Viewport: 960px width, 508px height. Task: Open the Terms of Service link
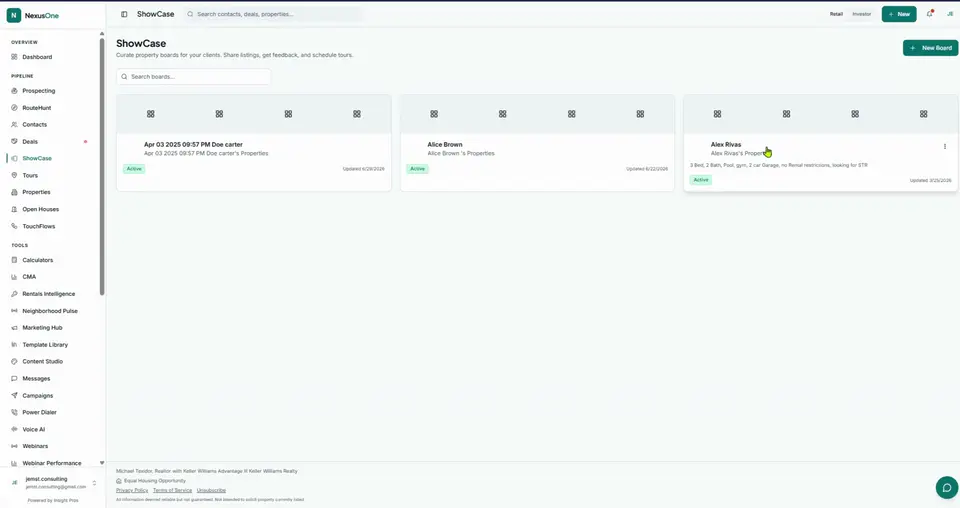tap(172, 490)
